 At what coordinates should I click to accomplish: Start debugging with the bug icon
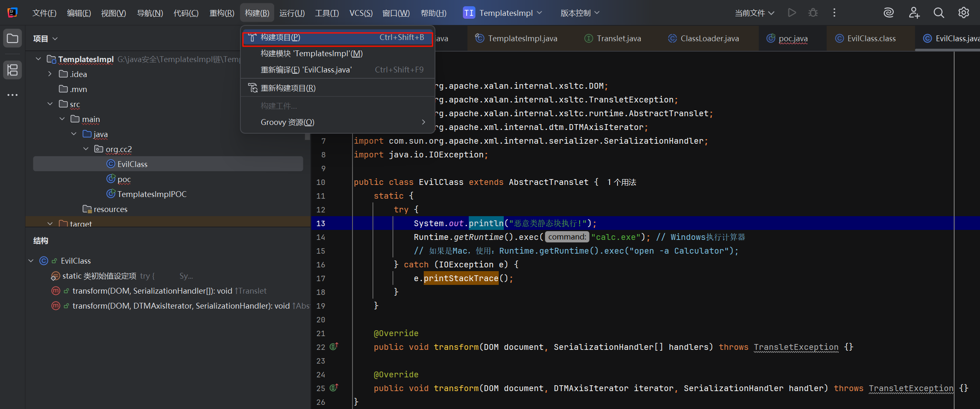click(x=813, y=13)
